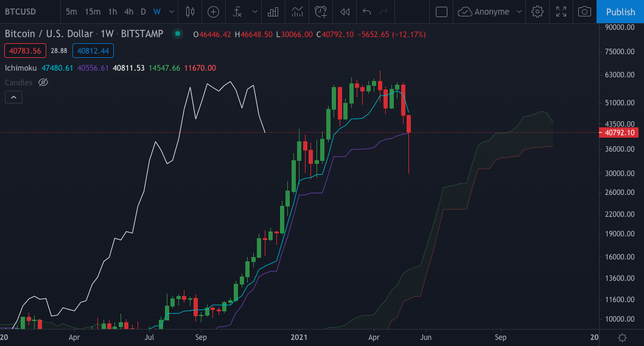
Task: Click the 63000.00 price axis label
Action: coord(620,75)
